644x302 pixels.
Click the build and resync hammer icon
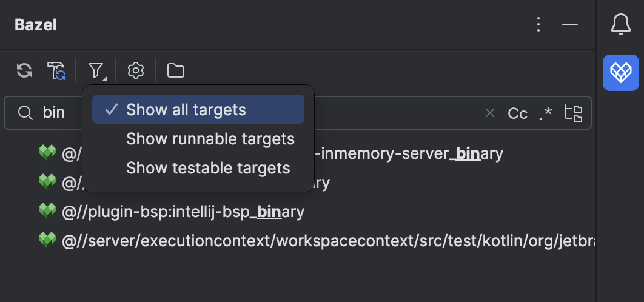coord(56,71)
